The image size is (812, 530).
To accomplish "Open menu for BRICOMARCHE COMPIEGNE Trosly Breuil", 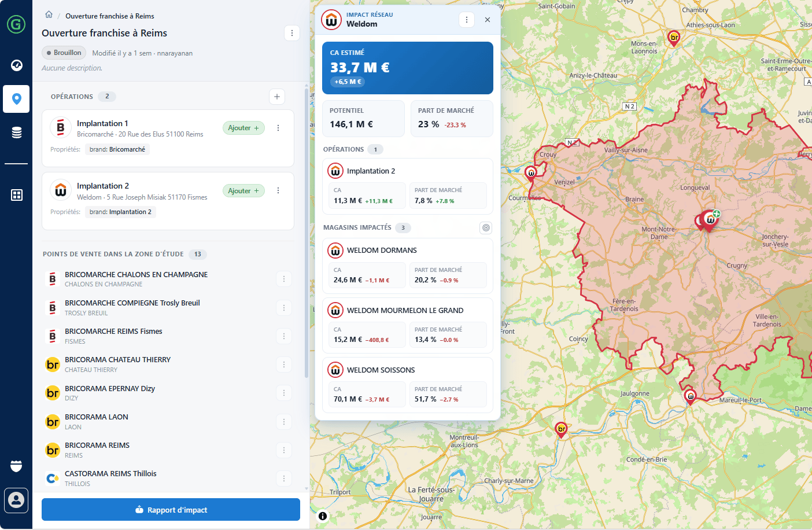I will [x=284, y=308].
